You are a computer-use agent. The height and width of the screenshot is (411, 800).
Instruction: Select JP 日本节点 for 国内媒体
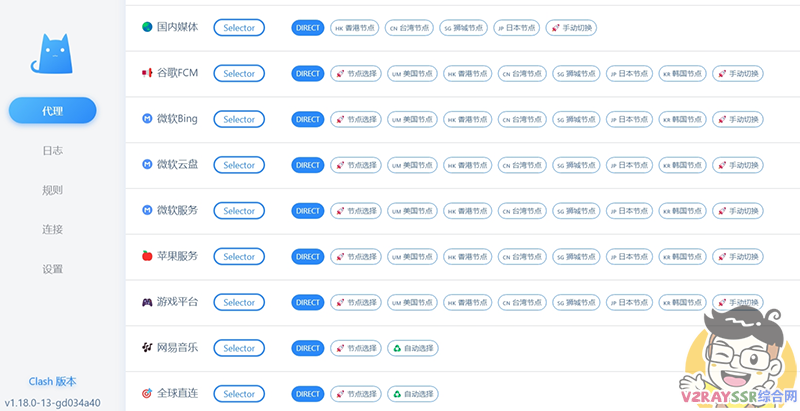pos(516,28)
